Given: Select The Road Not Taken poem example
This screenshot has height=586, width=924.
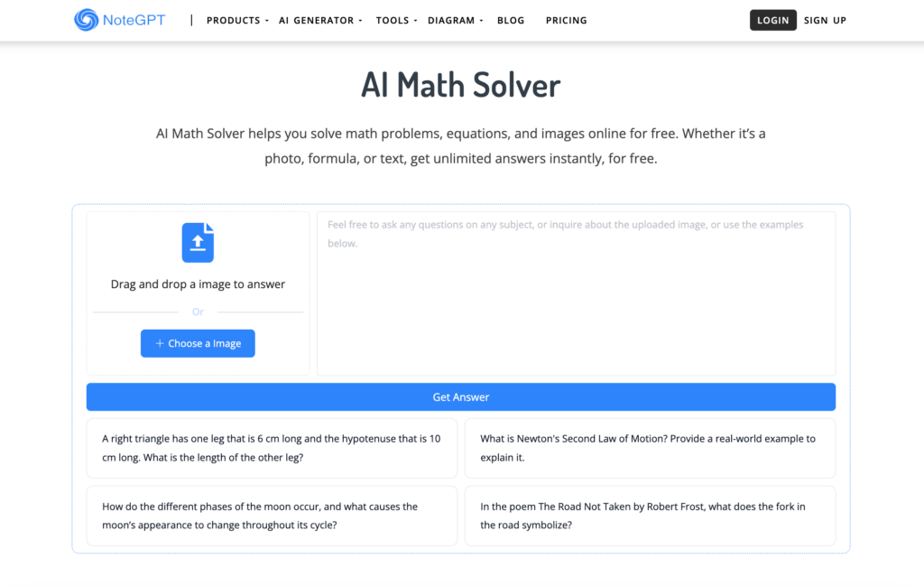Looking at the screenshot, I should pyautogui.click(x=650, y=516).
